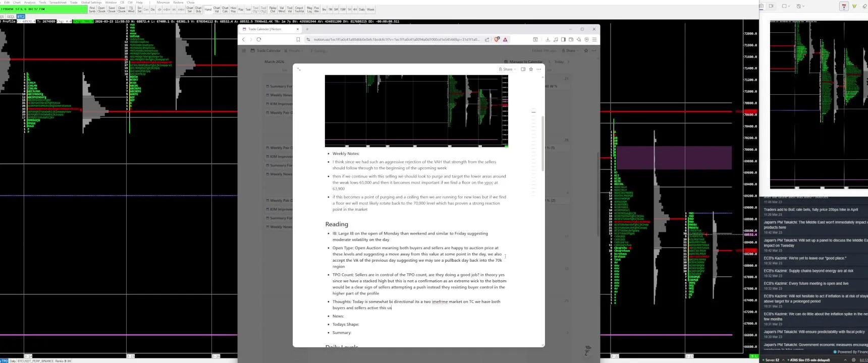Open the Chart menu in Sierra Chart
Screen dimensions: 868x363
(x=17, y=3)
